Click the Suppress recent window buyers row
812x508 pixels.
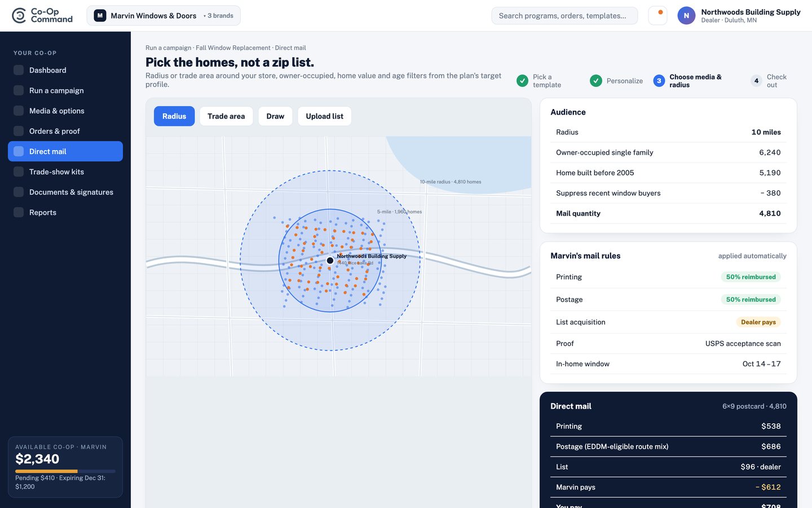(668, 193)
